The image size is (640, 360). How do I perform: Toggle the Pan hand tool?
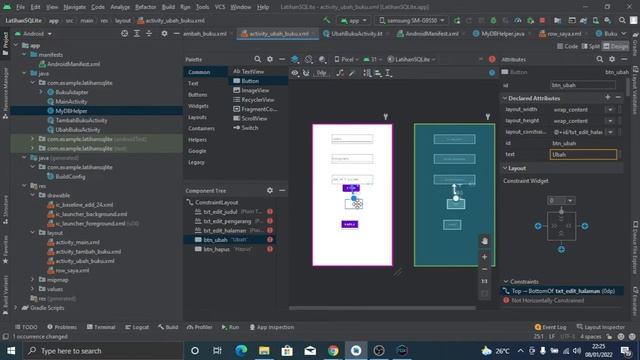click(x=484, y=241)
